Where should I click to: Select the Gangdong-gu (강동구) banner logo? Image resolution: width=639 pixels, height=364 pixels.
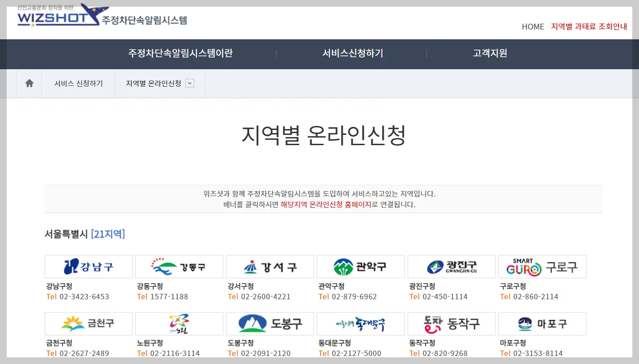(179, 267)
